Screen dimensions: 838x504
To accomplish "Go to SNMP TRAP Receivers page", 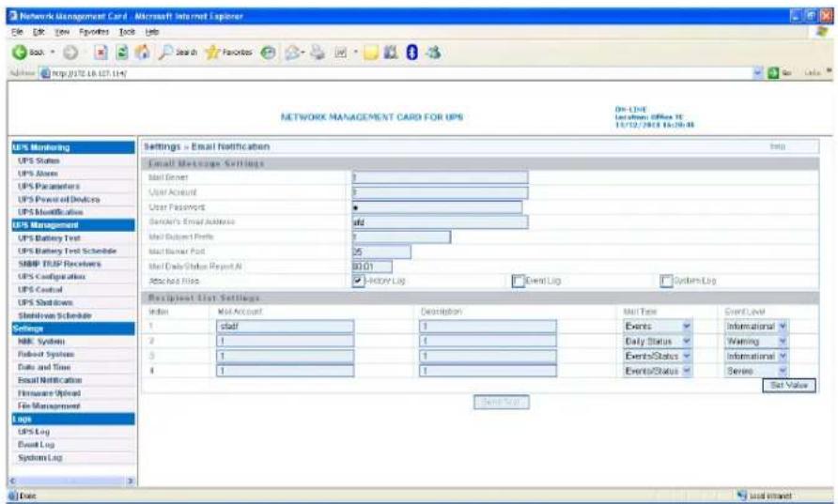I will (x=59, y=264).
